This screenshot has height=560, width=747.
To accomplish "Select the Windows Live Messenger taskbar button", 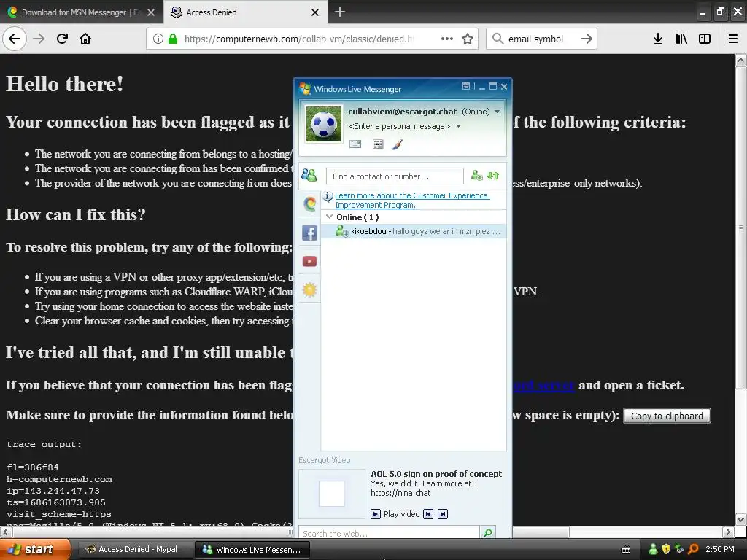I will (252, 550).
